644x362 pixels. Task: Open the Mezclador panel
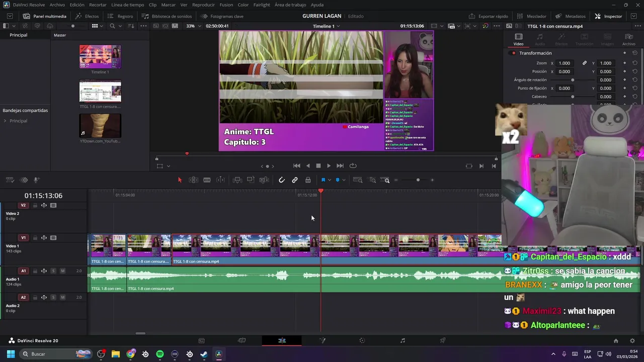(531, 16)
